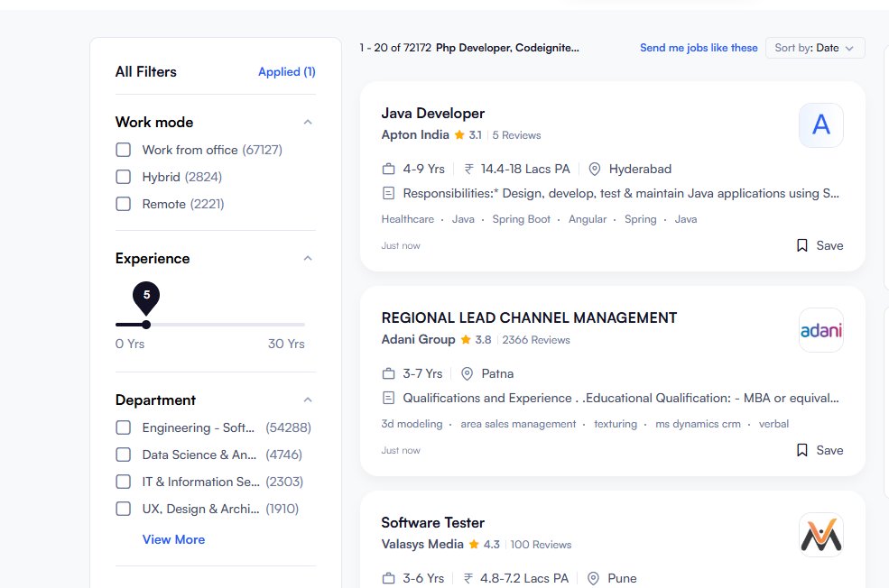The width and height of the screenshot is (889, 588).
Task: Click the Healthcare skill tag
Action: [408, 219]
